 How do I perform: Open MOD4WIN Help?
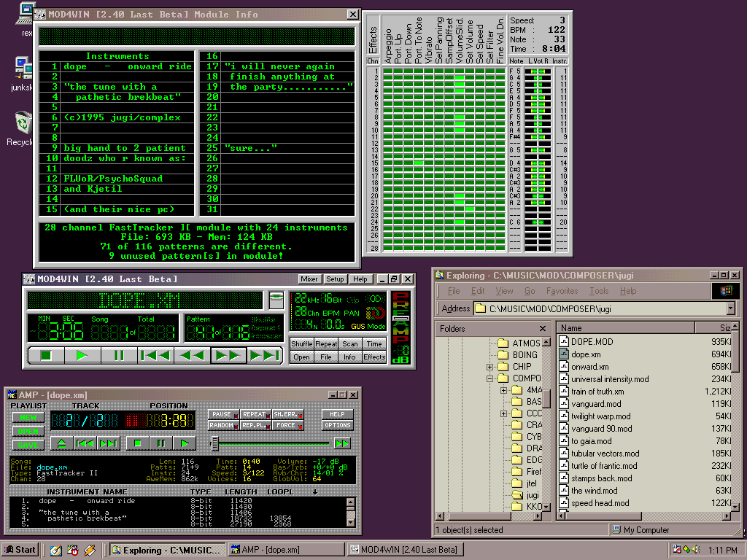coord(360,279)
